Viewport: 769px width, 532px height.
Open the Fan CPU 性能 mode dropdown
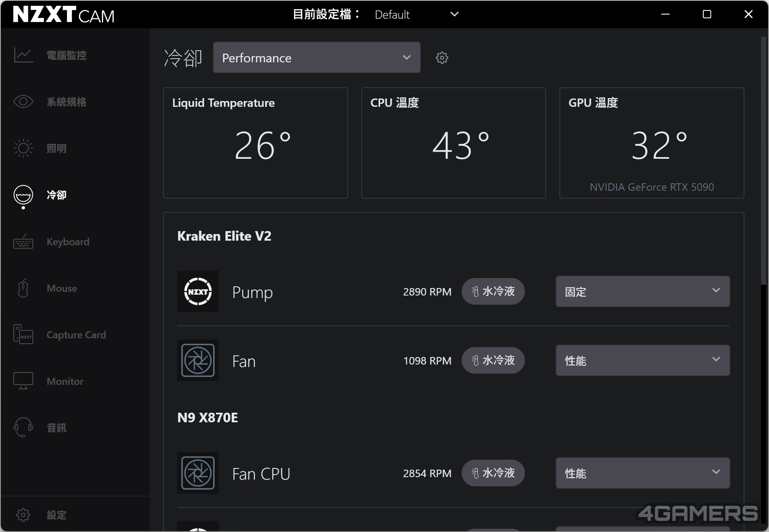point(643,473)
